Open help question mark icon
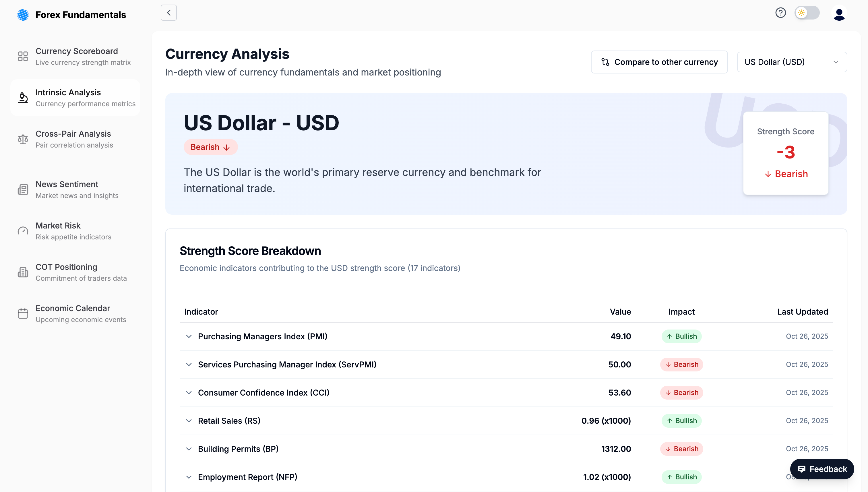 click(780, 13)
